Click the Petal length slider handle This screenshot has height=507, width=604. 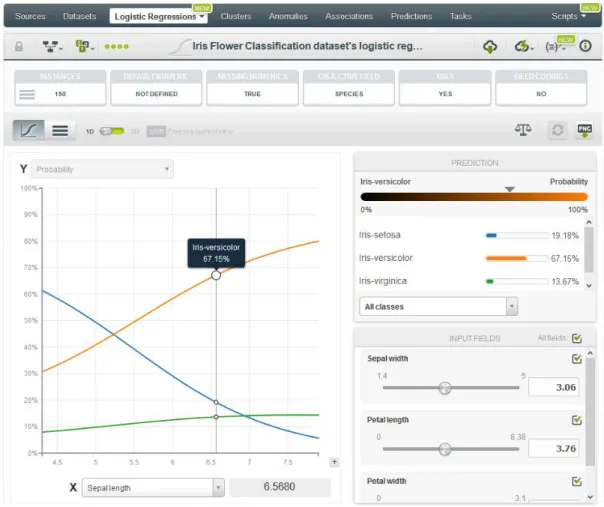(445, 449)
